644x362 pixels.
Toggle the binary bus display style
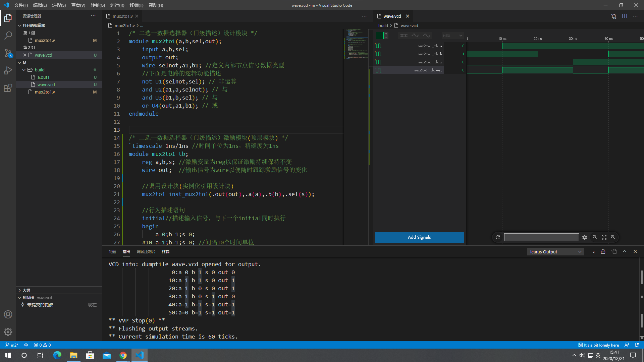(404, 36)
